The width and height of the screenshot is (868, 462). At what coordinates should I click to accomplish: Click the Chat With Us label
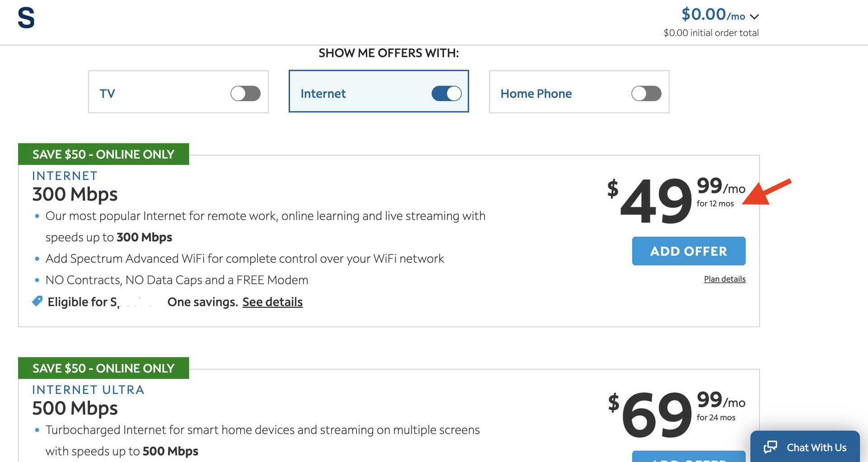click(x=816, y=447)
